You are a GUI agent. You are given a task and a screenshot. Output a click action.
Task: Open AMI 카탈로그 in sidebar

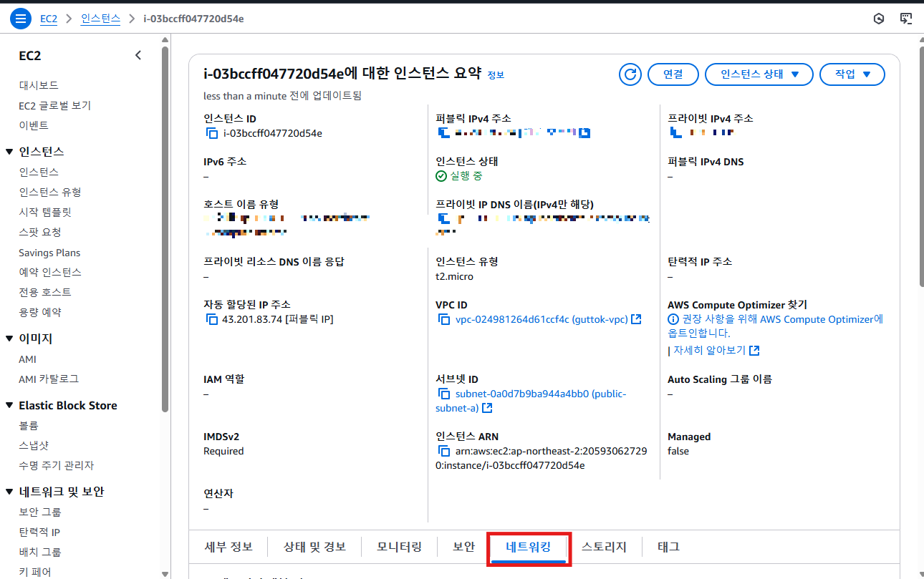point(49,379)
